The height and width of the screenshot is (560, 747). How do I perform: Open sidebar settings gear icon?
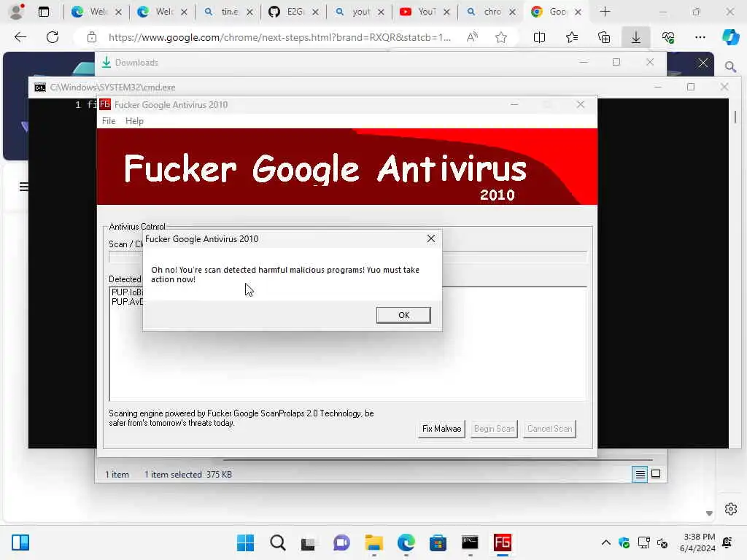pyautogui.click(x=730, y=509)
